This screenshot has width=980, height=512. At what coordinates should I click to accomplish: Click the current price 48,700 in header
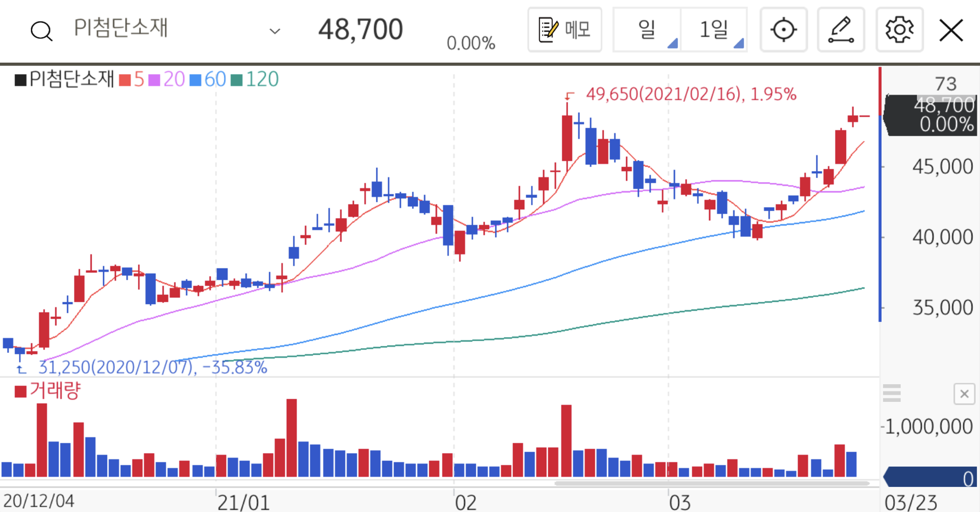click(361, 29)
